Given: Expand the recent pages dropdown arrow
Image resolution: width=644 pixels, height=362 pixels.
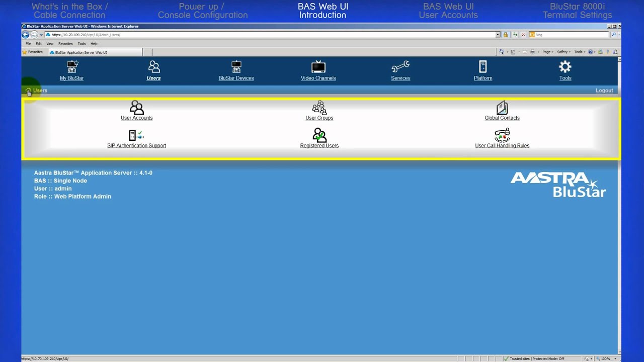Looking at the screenshot, I should (41, 35).
